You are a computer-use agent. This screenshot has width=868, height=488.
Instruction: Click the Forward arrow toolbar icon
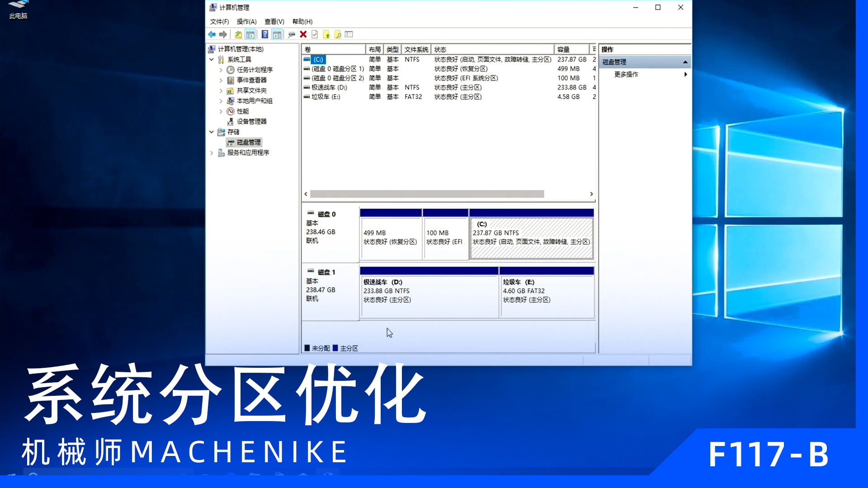coord(223,34)
